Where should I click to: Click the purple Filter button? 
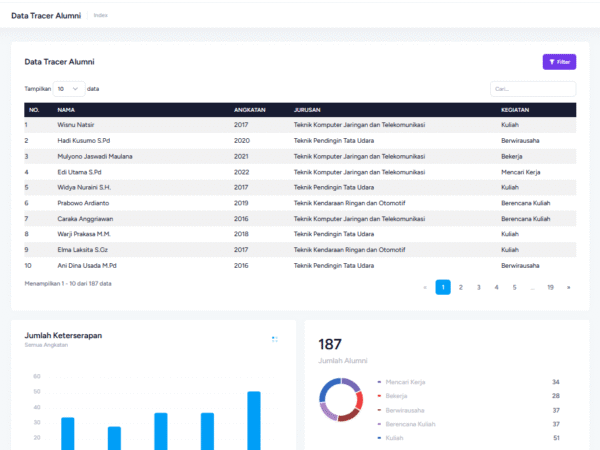559,62
